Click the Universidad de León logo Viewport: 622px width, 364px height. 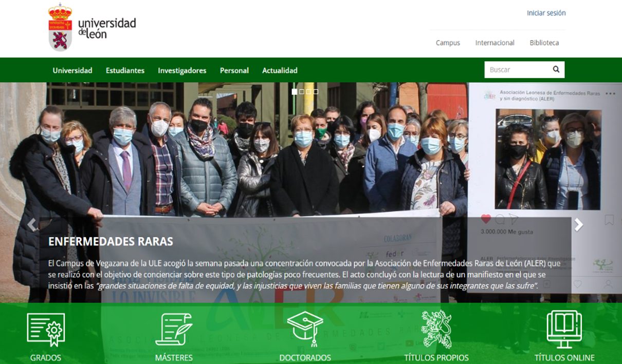[x=93, y=27]
